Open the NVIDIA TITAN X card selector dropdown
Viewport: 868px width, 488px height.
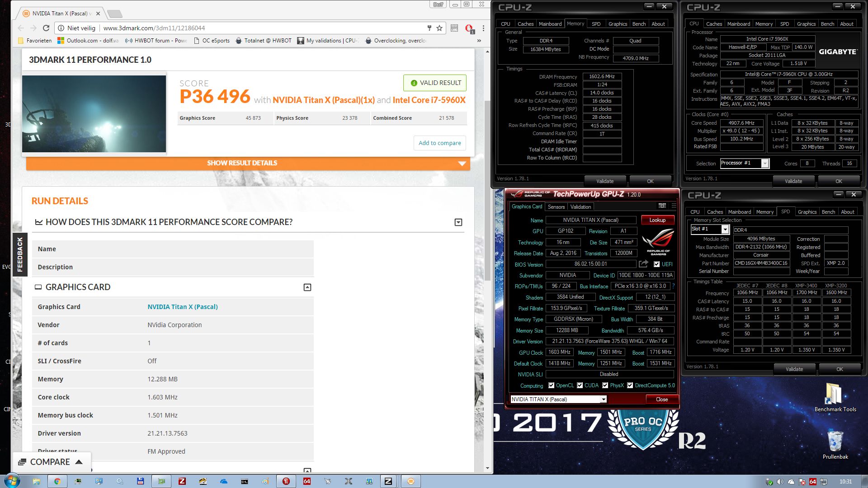[x=558, y=399]
